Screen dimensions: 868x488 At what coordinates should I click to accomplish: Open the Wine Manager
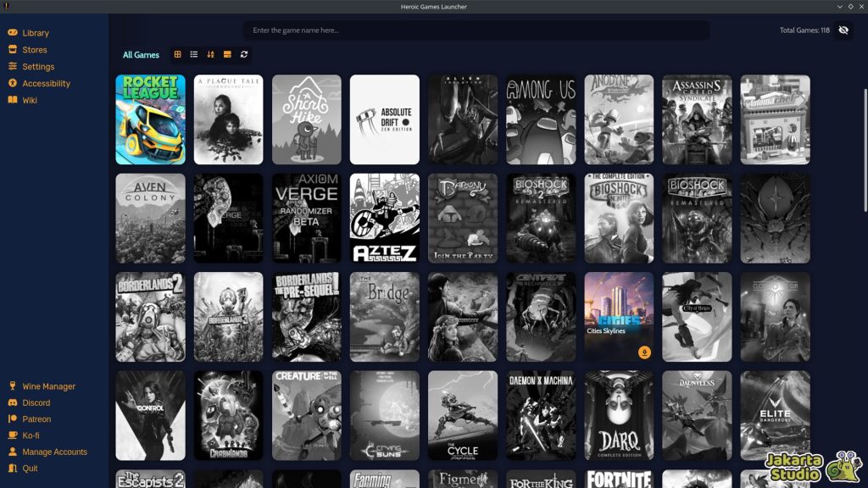click(48, 386)
